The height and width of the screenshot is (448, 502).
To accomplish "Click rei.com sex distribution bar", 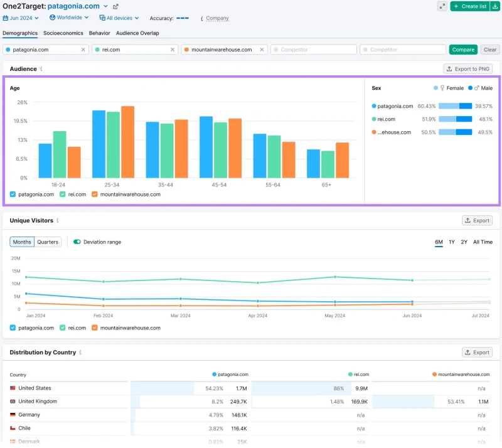I will point(455,119).
